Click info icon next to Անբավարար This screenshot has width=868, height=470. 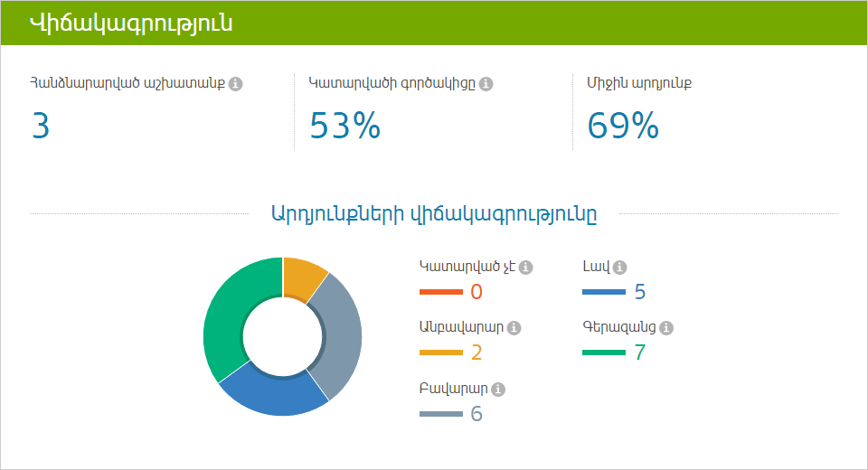tap(514, 328)
